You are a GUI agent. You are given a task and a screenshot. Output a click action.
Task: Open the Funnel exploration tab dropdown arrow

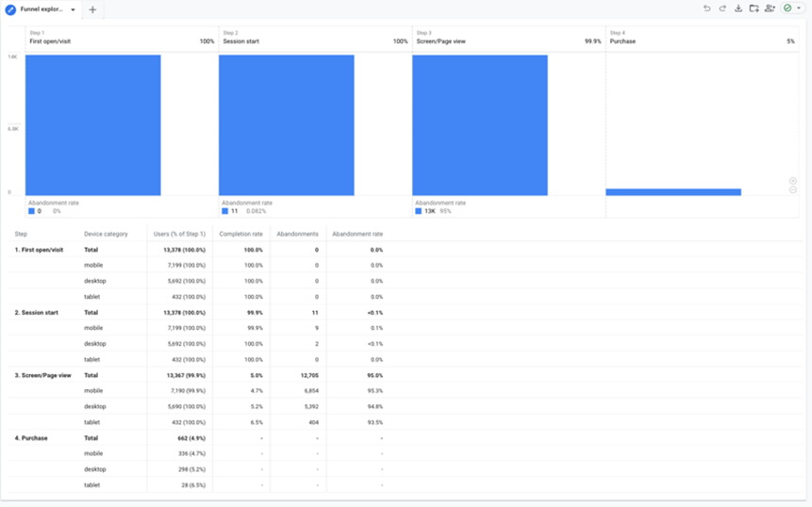pos(73,9)
